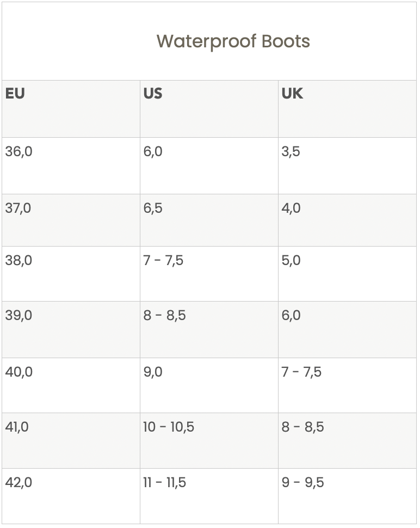Click the UK 7 - 7,5 cell
This screenshot has height=528, width=420.
301,372
